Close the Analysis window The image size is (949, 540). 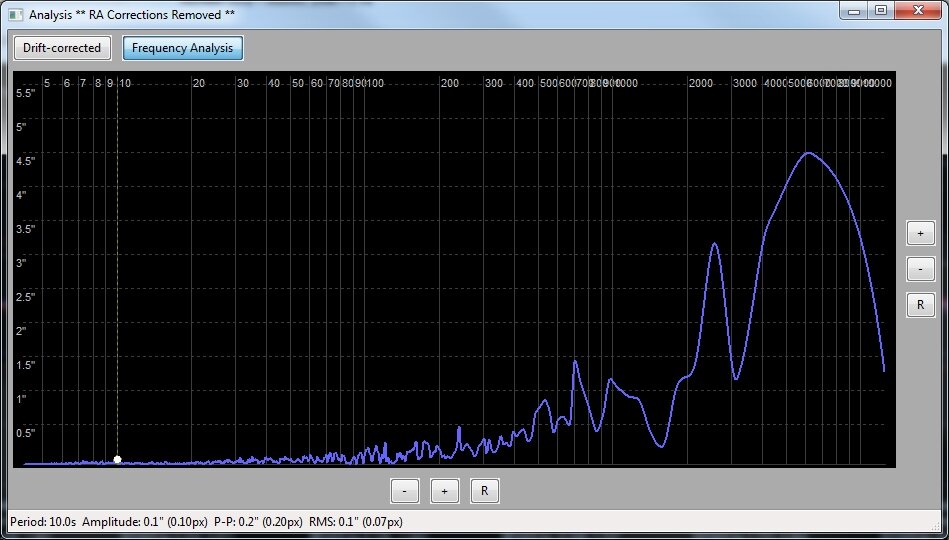tap(919, 11)
